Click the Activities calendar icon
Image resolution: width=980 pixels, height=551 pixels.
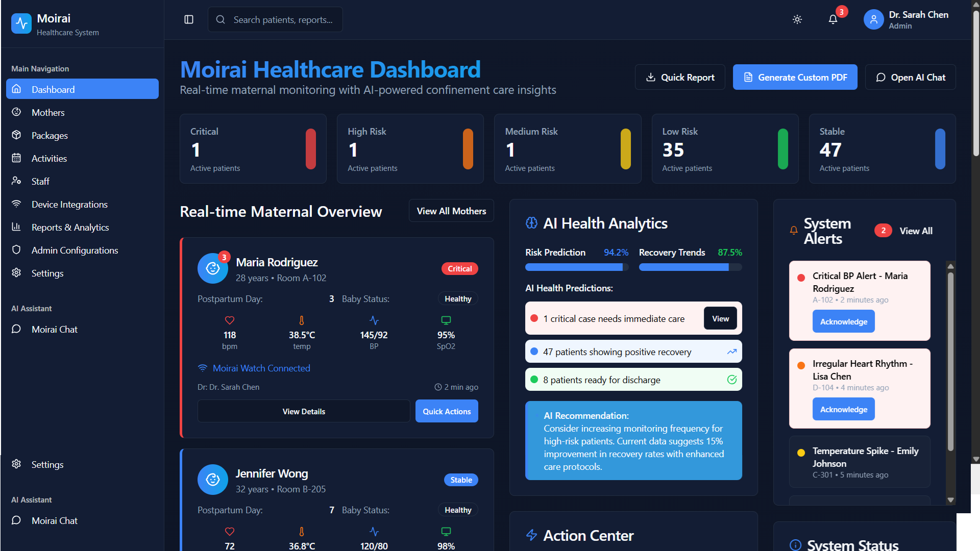point(17,158)
